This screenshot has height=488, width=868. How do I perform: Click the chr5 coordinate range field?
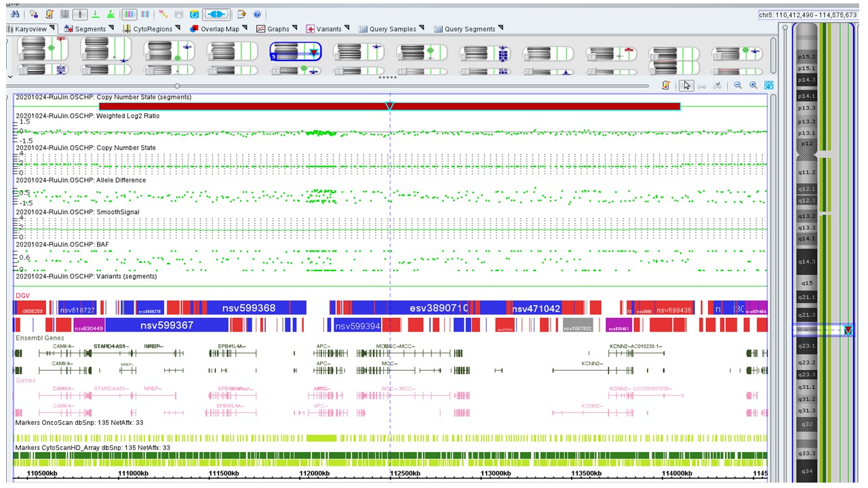(x=809, y=15)
